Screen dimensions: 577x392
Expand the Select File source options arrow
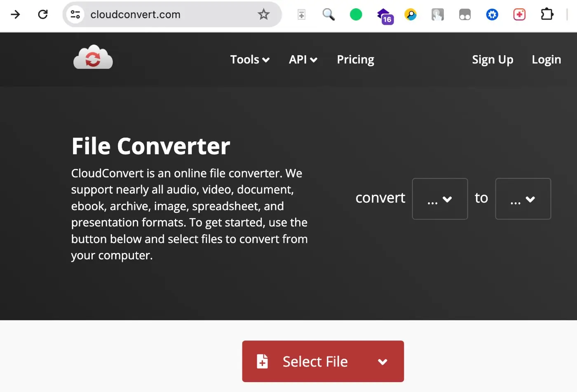pos(382,362)
